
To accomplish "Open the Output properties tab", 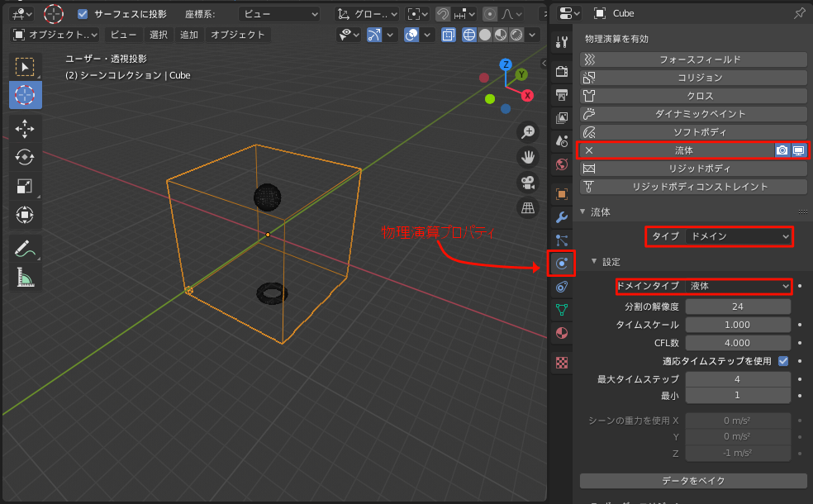I will click(x=562, y=94).
